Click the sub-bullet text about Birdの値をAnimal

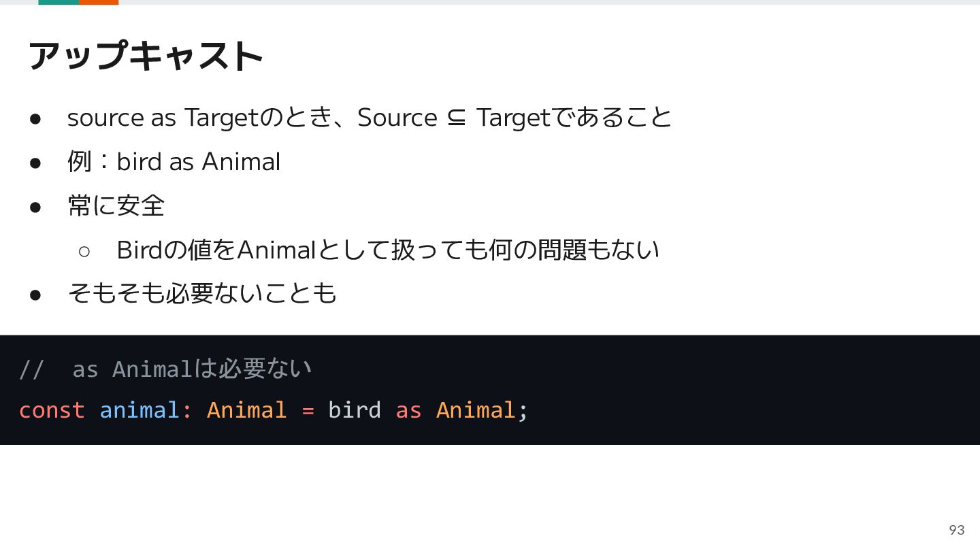pyautogui.click(x=388, y=250)
